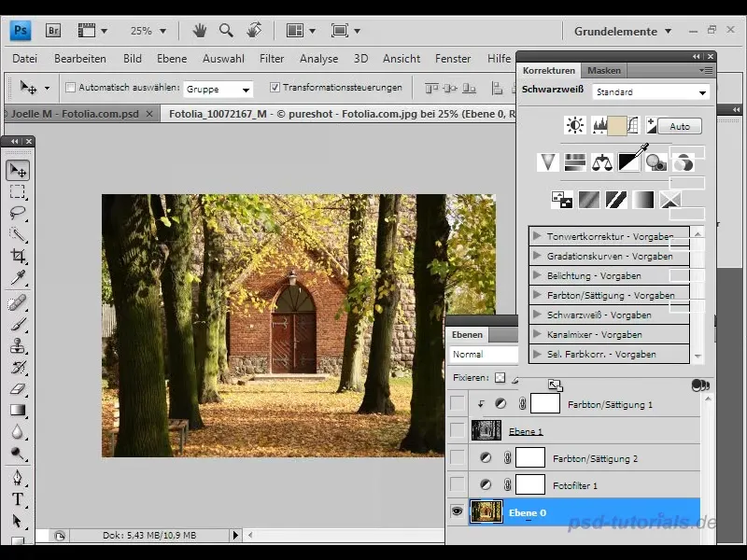
Task: Open the Korrekturen panel options menu
Action: click(708, 71)
